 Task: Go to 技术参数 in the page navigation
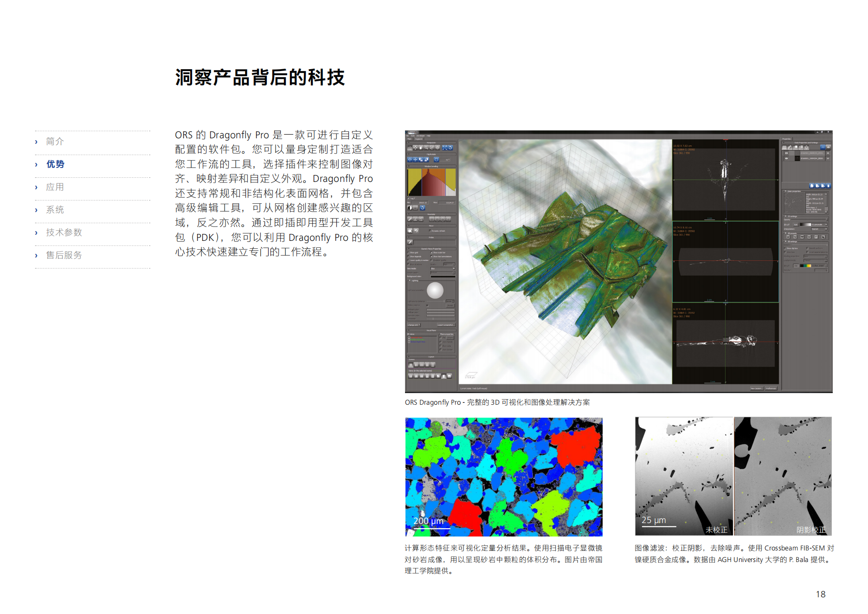(x=64, y=233)
